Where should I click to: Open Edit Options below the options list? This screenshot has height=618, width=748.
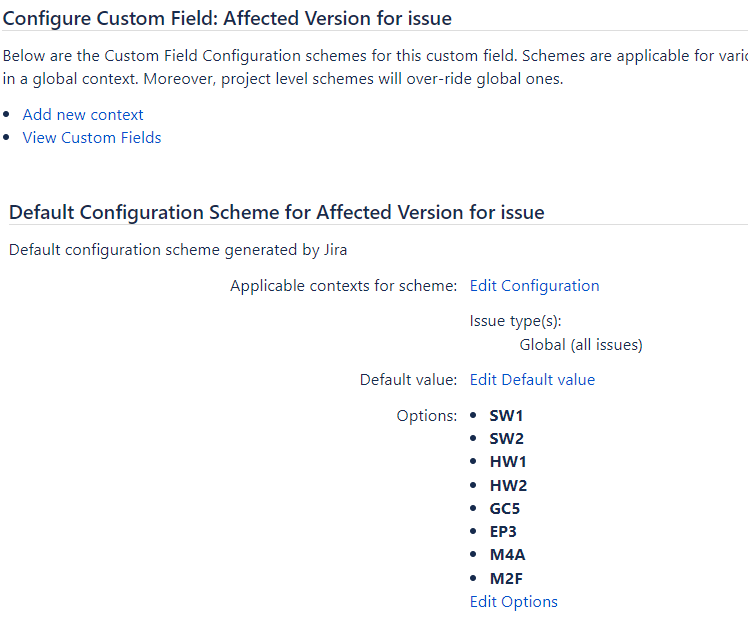513,602
